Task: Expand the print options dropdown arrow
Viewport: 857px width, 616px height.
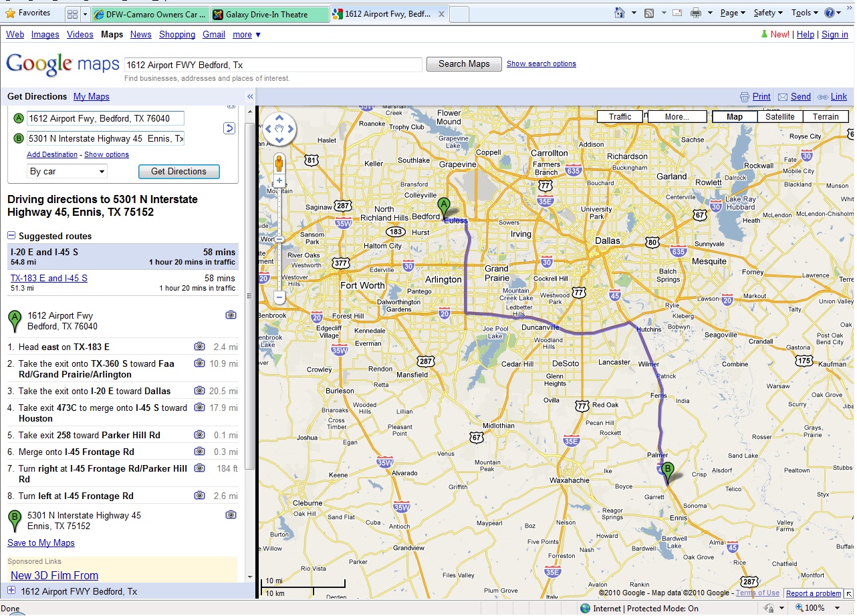Action: (x=710, y=13)
